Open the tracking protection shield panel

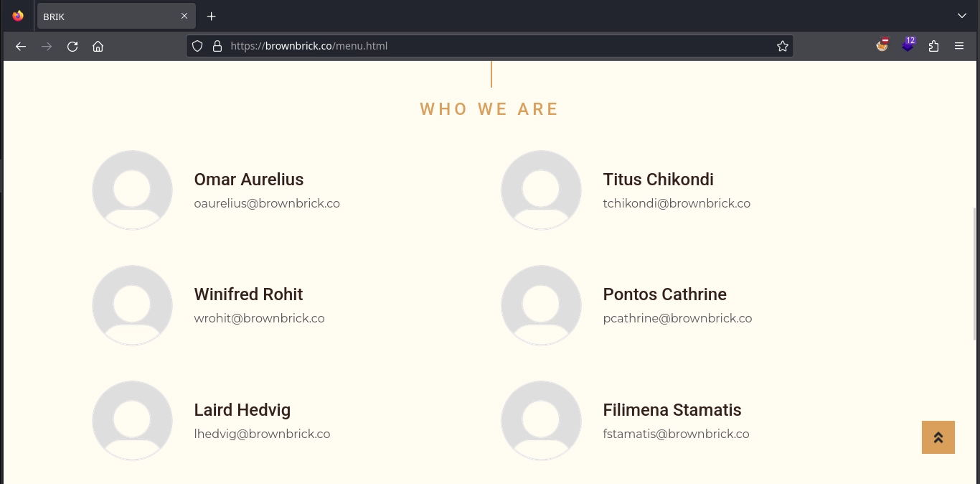click(197, 46)
